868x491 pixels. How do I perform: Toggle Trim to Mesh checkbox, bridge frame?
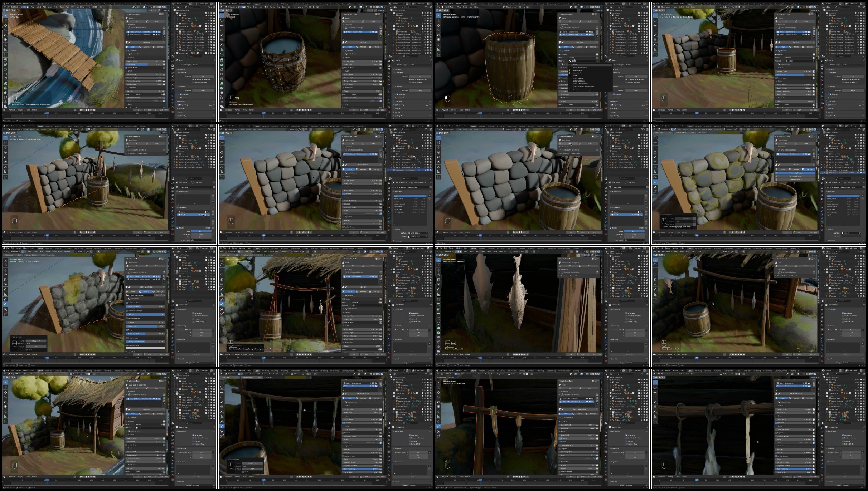(x=126, y=68)
